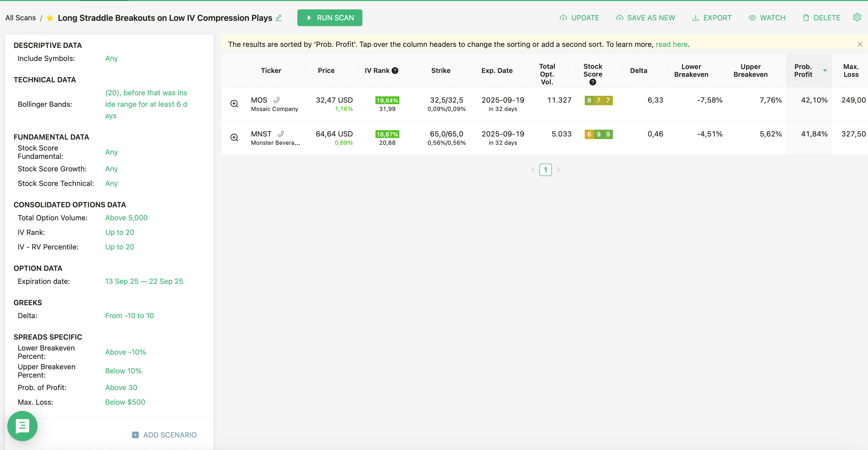Click the link icon next to MNST
The height and width of the screenshot is (450, 868).
coord(281,134)
